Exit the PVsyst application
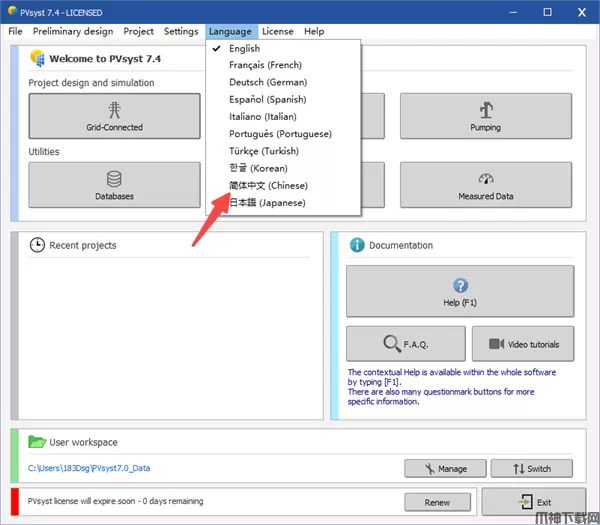The height and width of the screenshot is (525, 600). [533, 502]
